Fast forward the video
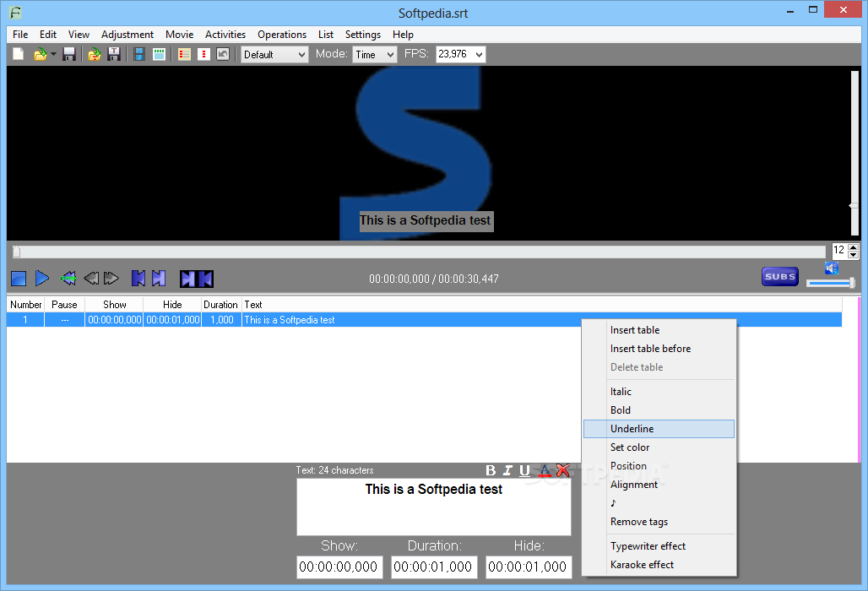Screen dimensions: 868x591 pyautogui.click(x=111, y=279)
